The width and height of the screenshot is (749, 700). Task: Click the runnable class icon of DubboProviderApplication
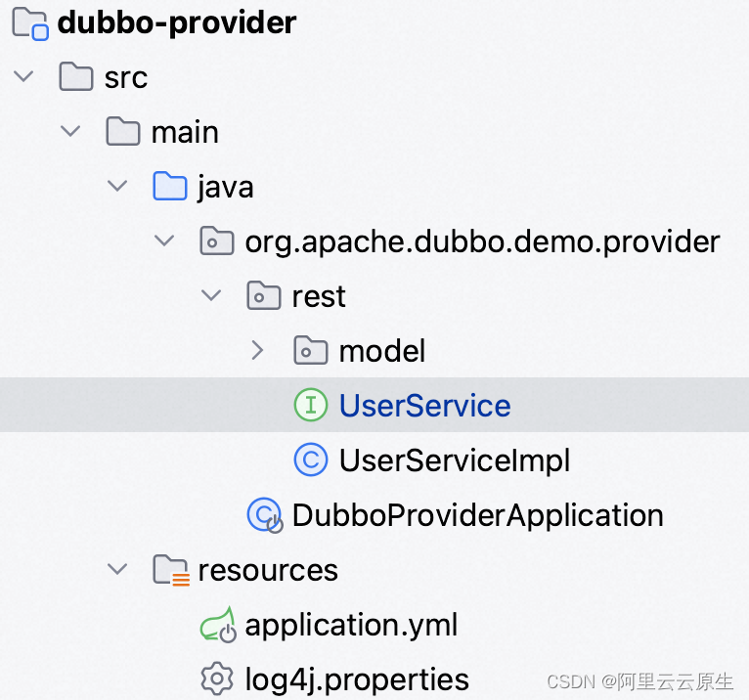(265, 515)
